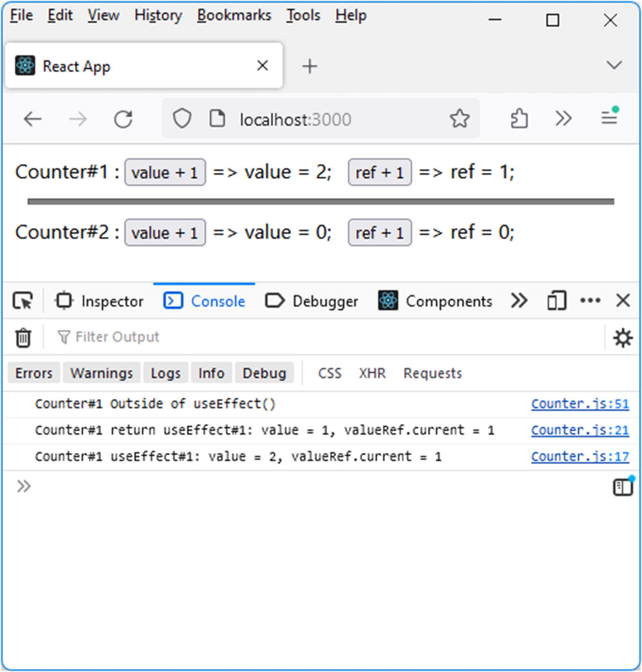Open Firefox hamburger application menu

coord(609,118)
